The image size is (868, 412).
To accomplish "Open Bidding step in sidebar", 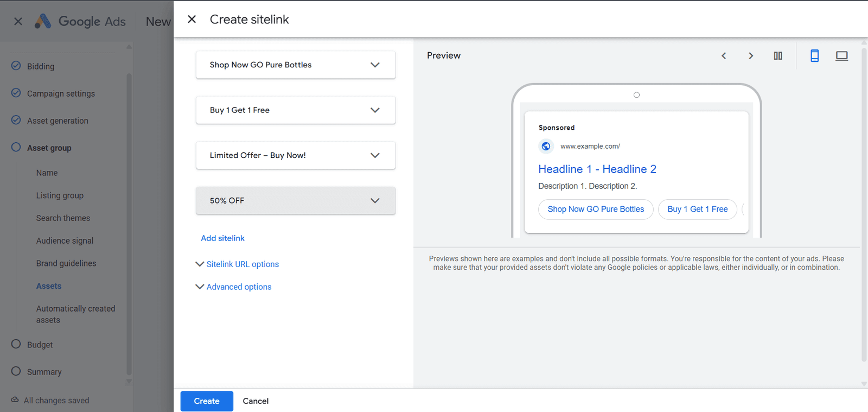I will pyautogui.click(x=41, y=67).
